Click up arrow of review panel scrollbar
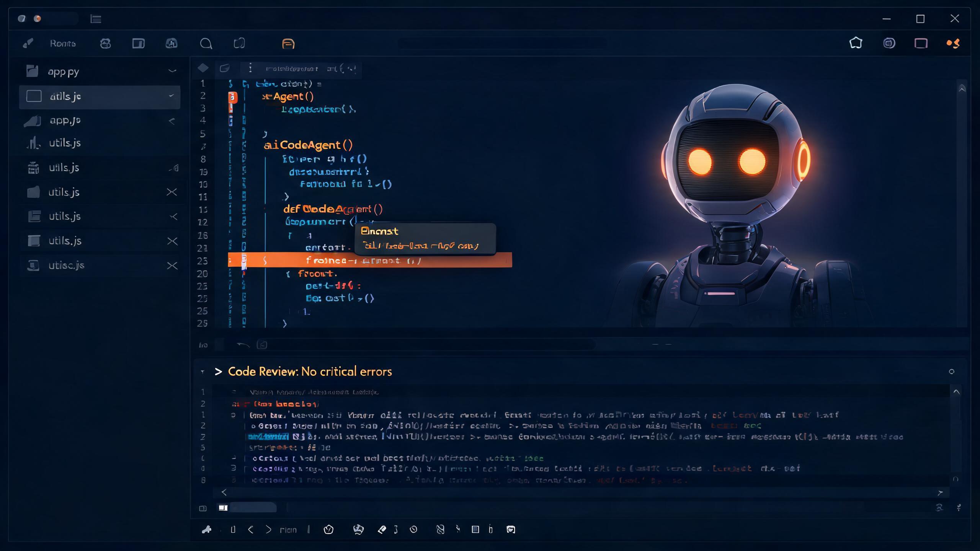The image size is (980, 551). click(956, 391)
